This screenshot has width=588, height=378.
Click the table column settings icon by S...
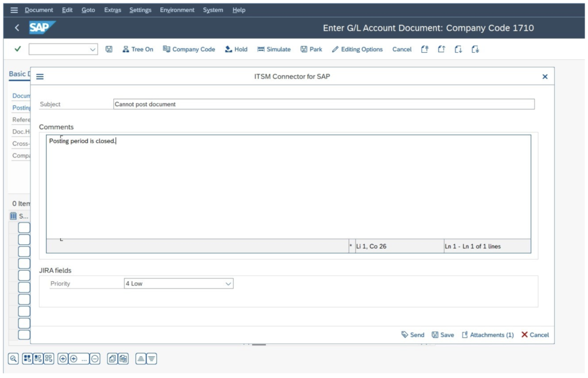[13, 216]
